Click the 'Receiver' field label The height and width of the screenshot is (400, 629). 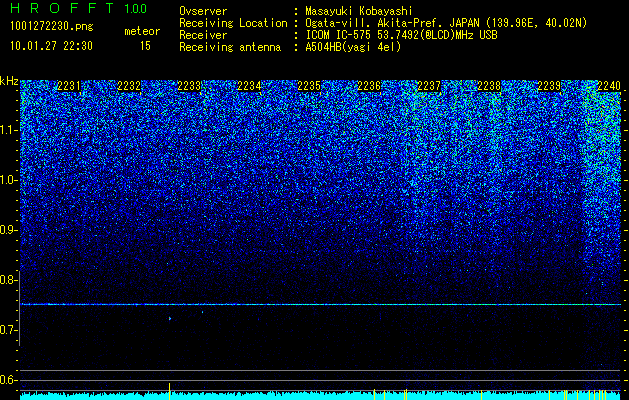point(203,35)
